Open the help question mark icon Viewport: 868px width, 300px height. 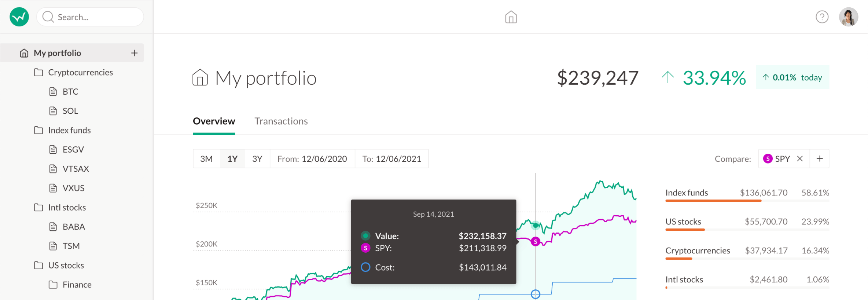tap(822, 17)
